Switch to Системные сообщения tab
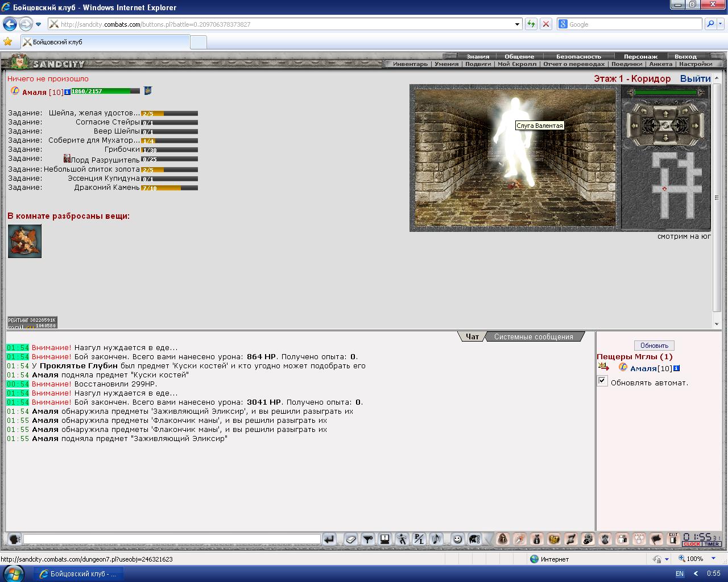Screen dimensions: 728x582 (x=533, y=336)
